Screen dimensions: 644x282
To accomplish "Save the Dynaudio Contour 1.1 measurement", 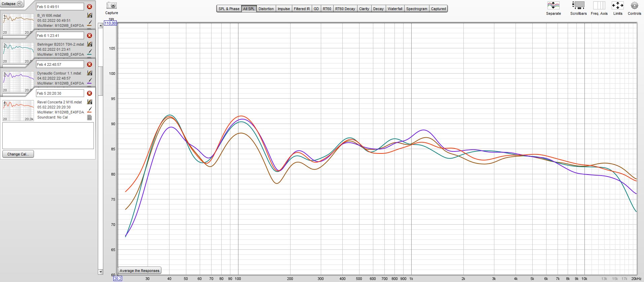I will [x=89, y=73].
